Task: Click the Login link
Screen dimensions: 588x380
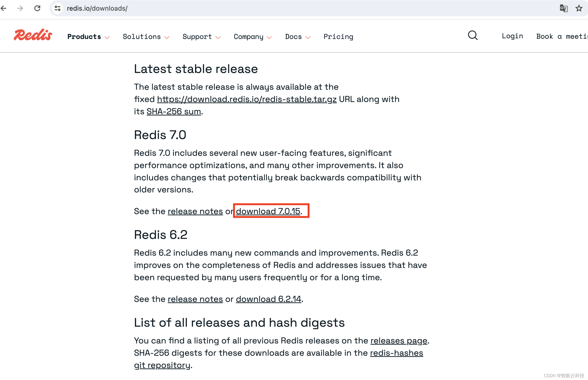Action: point(512,36)
